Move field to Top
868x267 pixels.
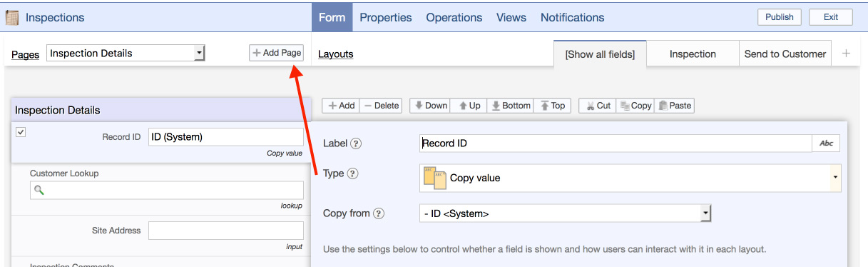tap(552, 106)
